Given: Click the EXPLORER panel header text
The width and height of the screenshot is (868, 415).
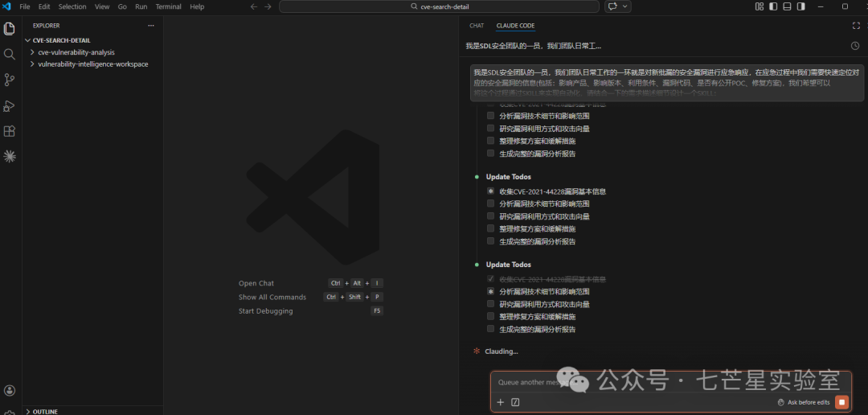Looking at the screenshot, I should coord(47,26).
